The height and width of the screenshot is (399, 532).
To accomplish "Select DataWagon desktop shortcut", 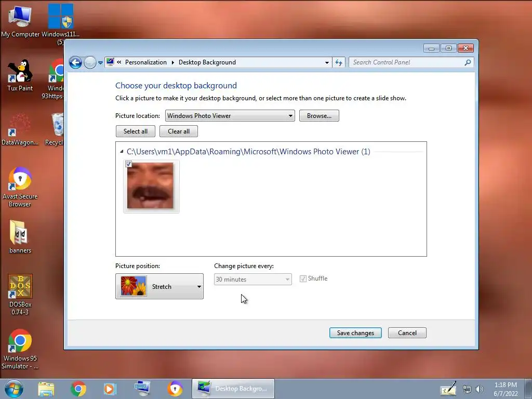I will click(x=20, y=129).
